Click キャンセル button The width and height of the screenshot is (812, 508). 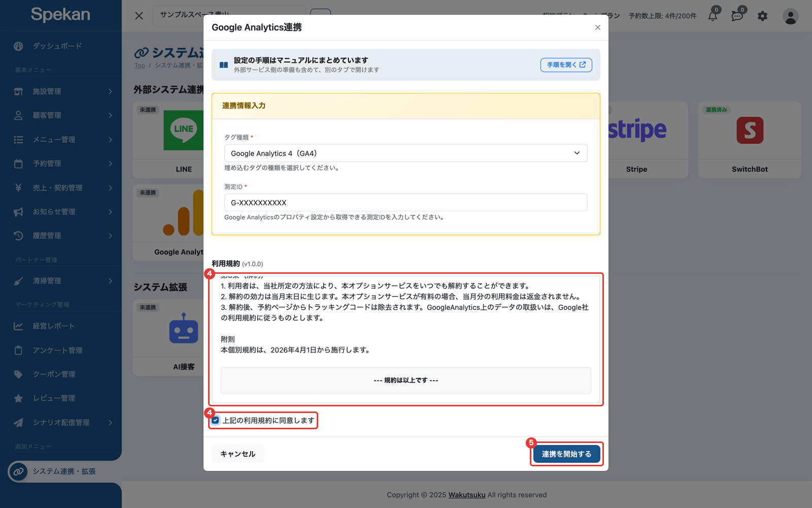pyautogui.click(x=238, y=454)
